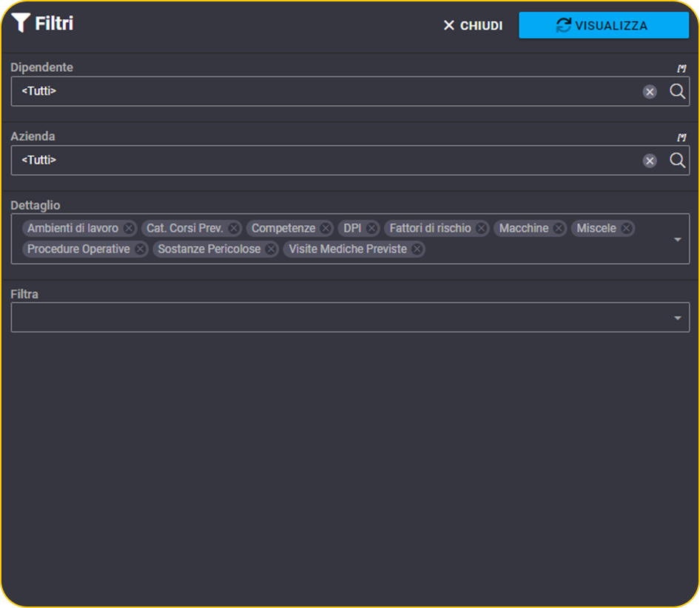
Task: Remove the Ambienti di lavoro tag
Action: coord(129,228)
